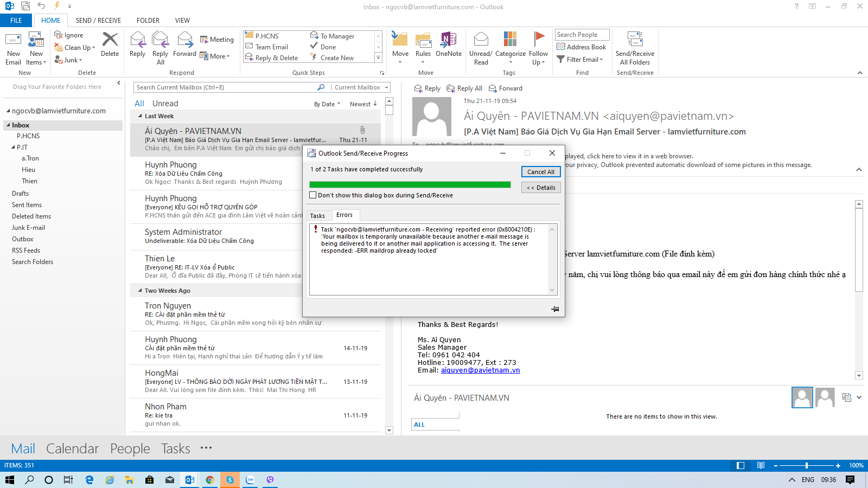Switch to VIEW ribbon tab
Image resolution: width=868 pixels, height=488 pixels.
pos(182,21)
